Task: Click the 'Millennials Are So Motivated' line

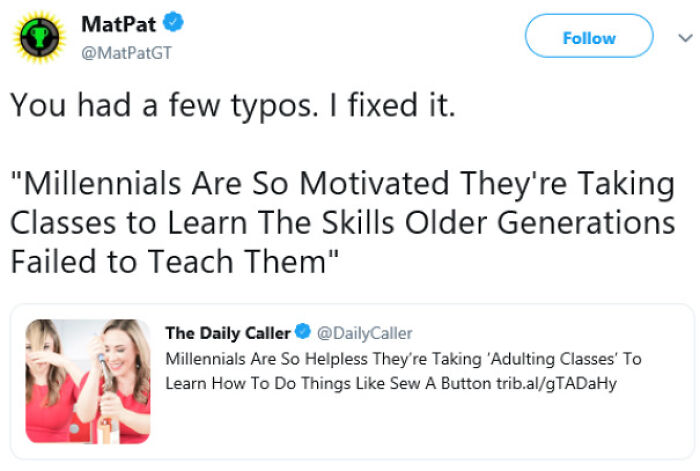Action: pos(342,183)
